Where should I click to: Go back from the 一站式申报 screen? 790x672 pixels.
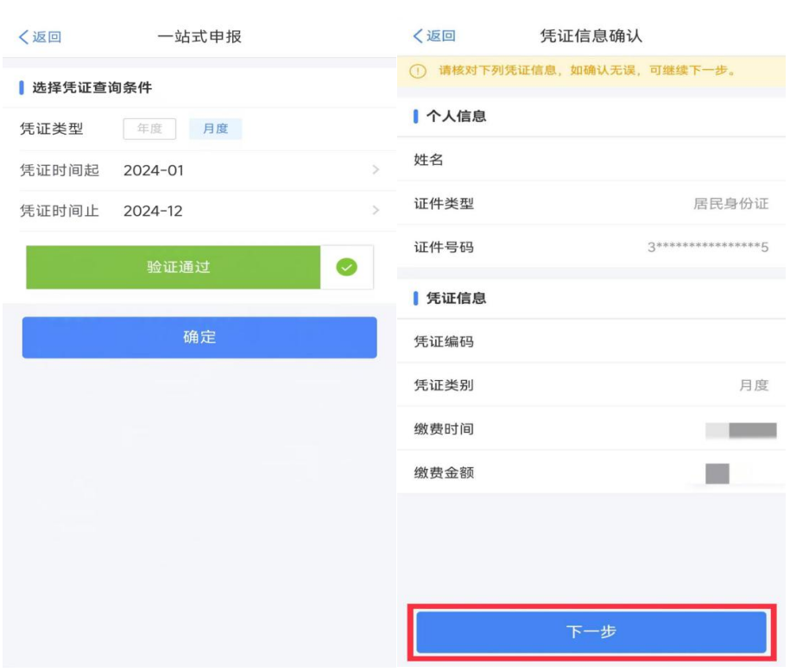pos(40,36)
